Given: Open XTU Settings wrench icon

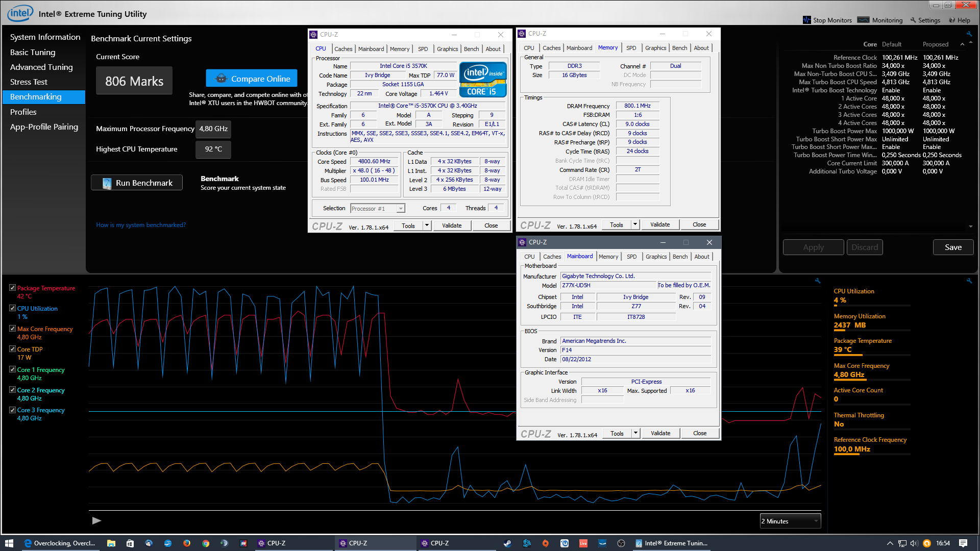Looking at the screenshot, I should [913, 20].
